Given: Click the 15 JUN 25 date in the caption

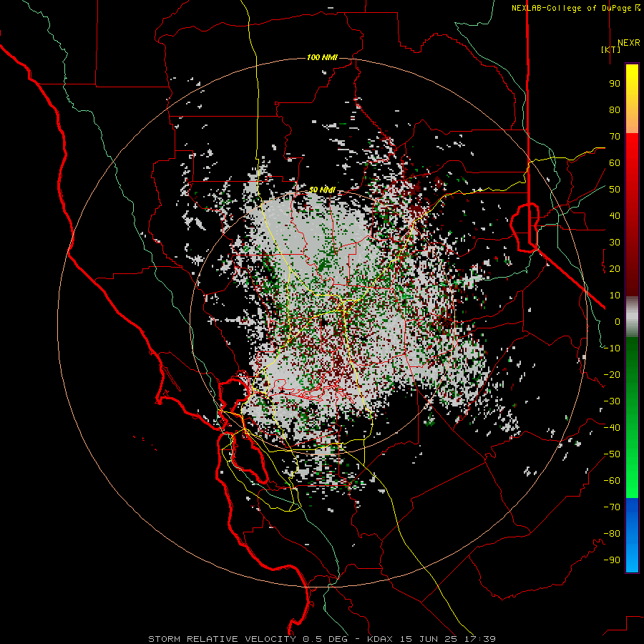Looking at the screenshot, I should click(428, 639).
